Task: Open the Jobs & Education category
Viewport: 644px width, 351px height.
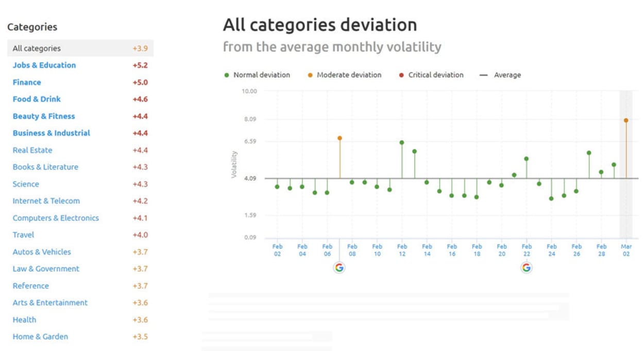Action: [44, 65]
